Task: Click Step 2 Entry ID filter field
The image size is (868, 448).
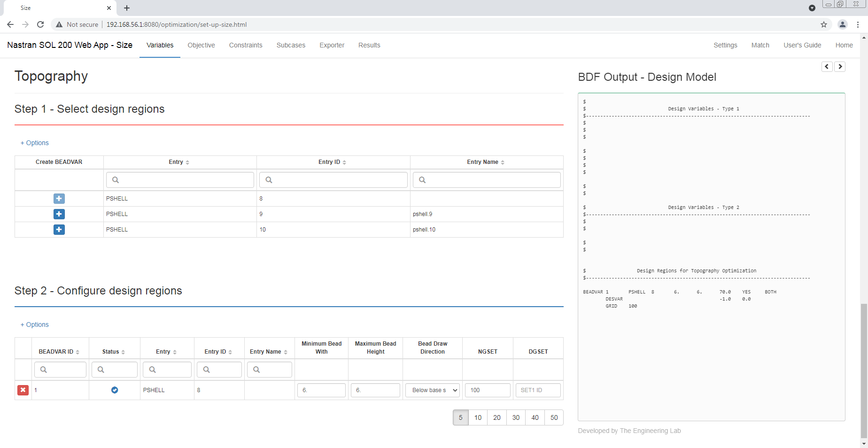Action: [x=219, y=370]
